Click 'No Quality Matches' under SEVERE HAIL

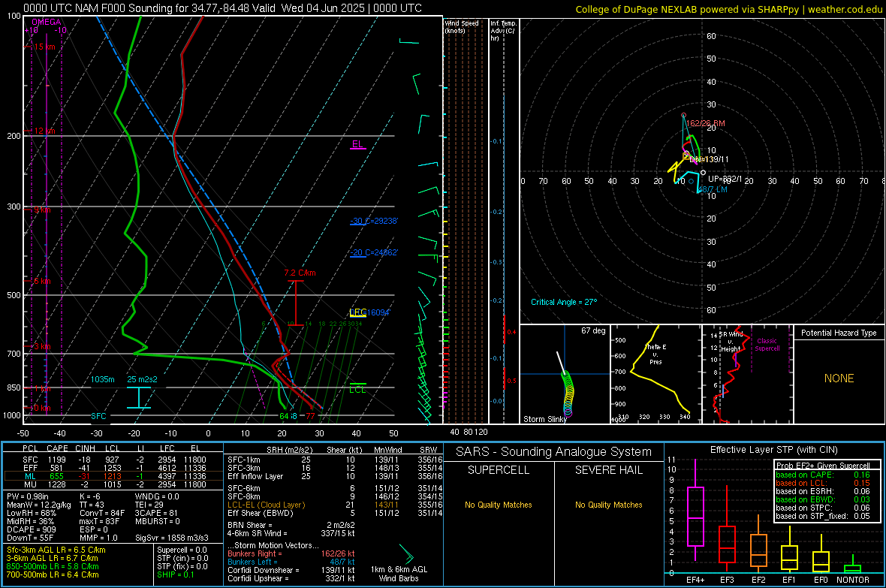(608, 505)
